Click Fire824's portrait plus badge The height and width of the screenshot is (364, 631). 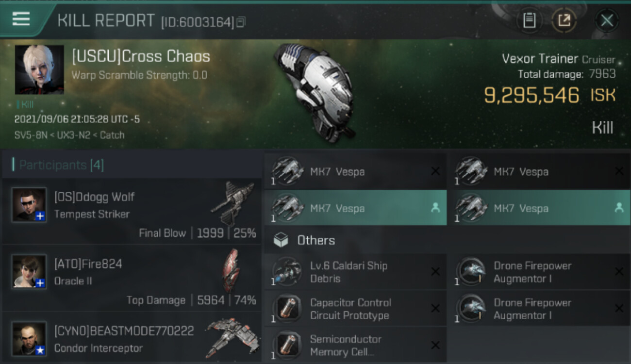[x=40, y=283]
